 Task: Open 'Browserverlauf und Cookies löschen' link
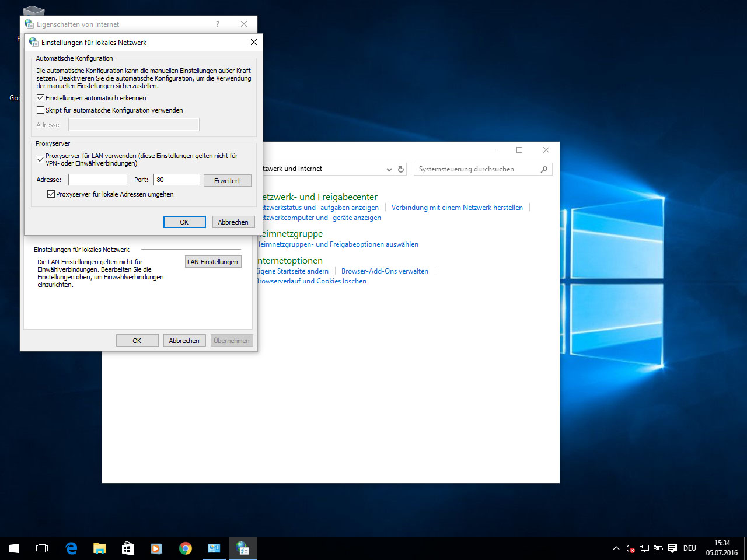(312, 281)
